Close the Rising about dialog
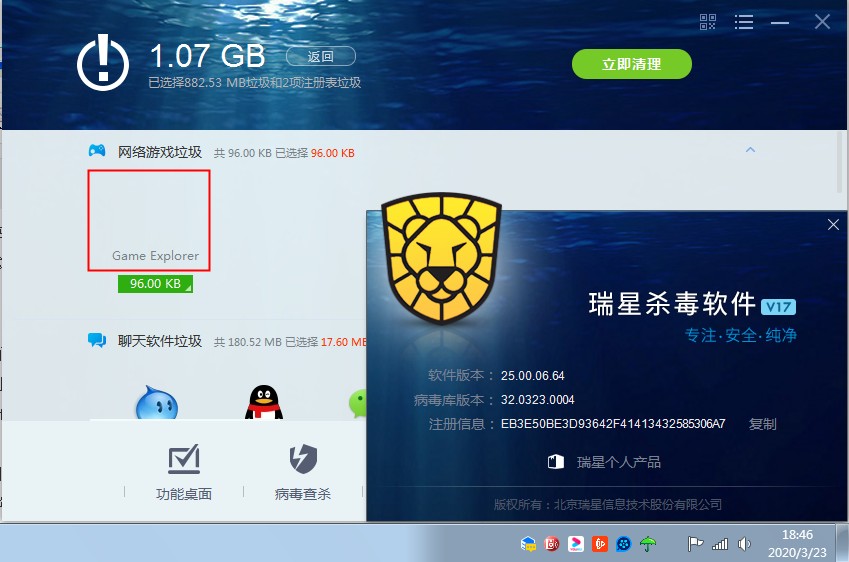The width and height of the screenshot is (849, 562). (x=833, y=224)
